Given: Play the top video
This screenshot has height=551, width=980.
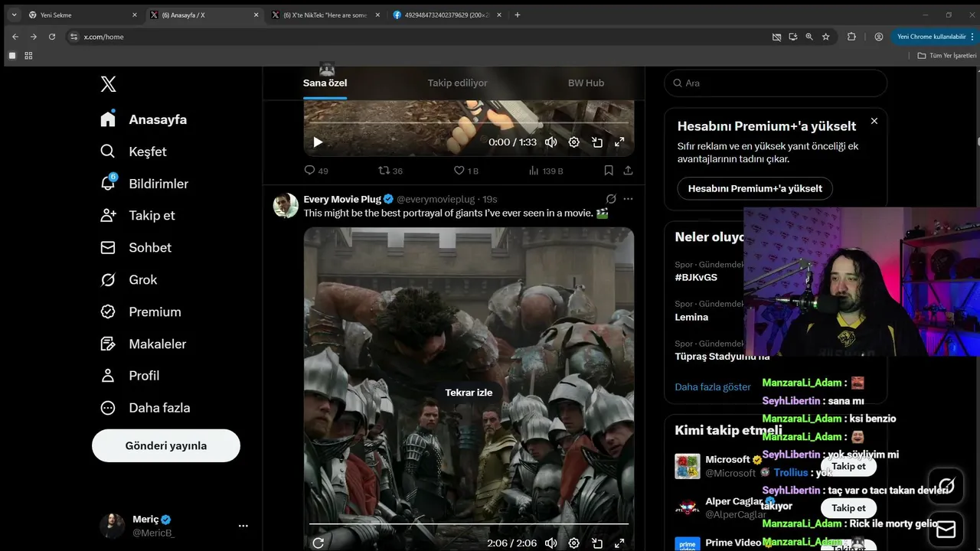Looking at the screenshot, I should 318,142.
